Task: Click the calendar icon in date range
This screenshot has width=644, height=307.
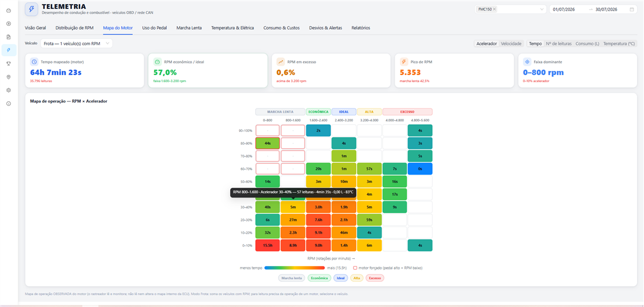Action: click(632, 9)
